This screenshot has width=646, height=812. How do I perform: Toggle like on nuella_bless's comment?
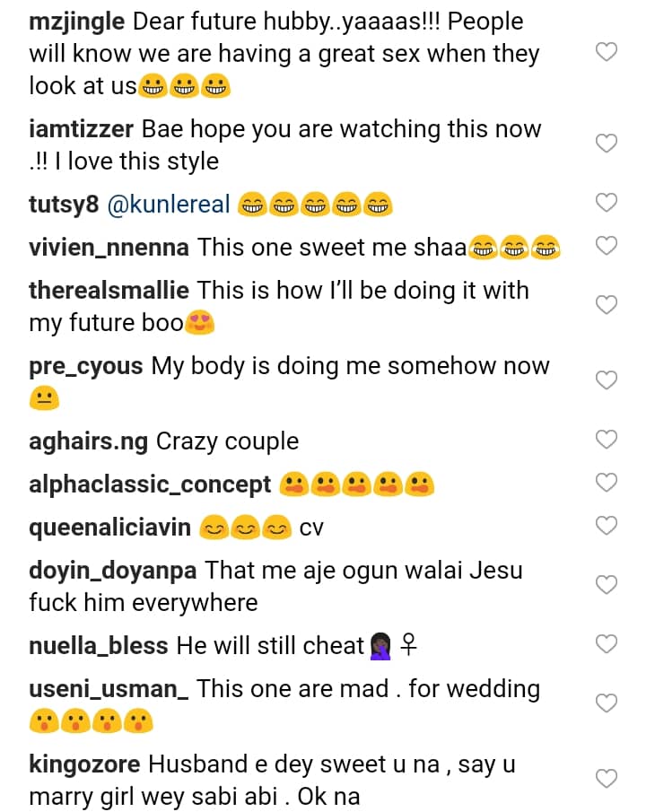click(x=607, y=644)
